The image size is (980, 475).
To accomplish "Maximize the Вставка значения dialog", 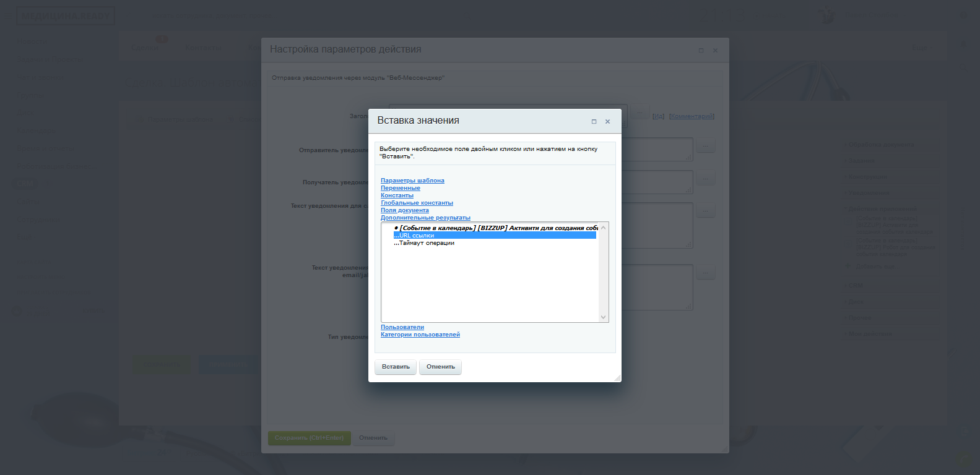I will (x=594, y=122).
